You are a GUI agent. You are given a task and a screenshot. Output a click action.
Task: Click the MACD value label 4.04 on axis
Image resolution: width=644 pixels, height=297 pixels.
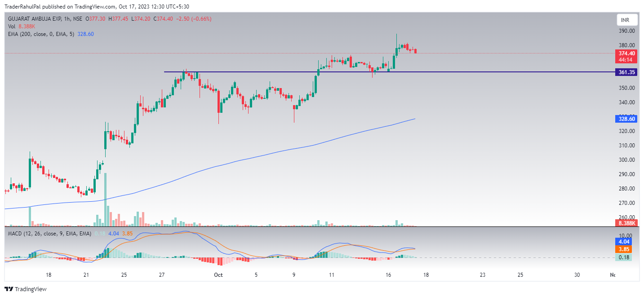point(623,242)
